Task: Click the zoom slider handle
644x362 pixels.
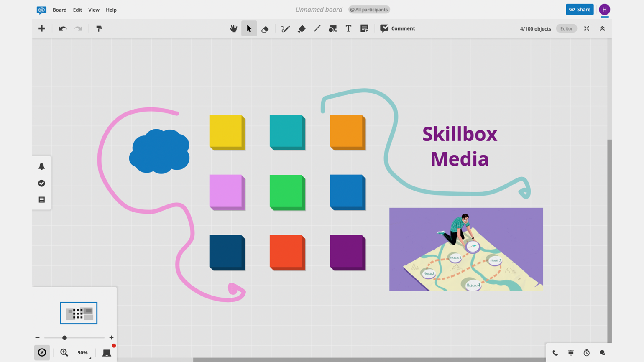Action: [x=64, y=337]
